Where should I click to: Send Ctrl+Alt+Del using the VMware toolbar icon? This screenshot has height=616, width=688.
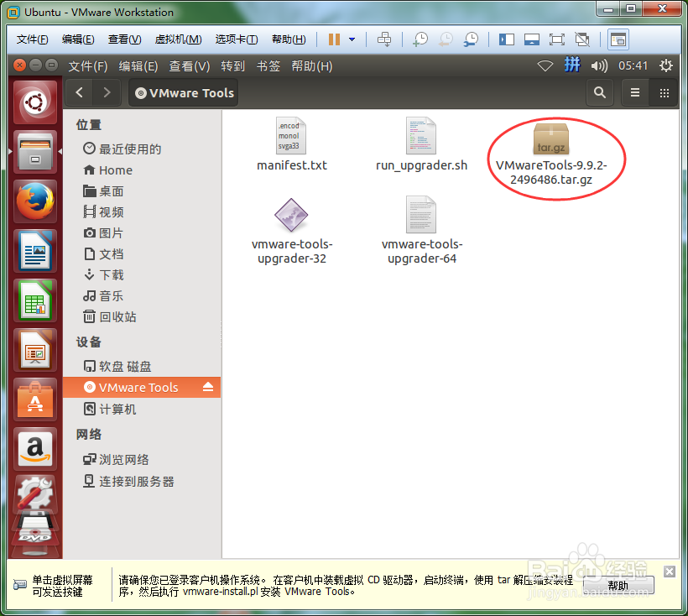(384, 39)
